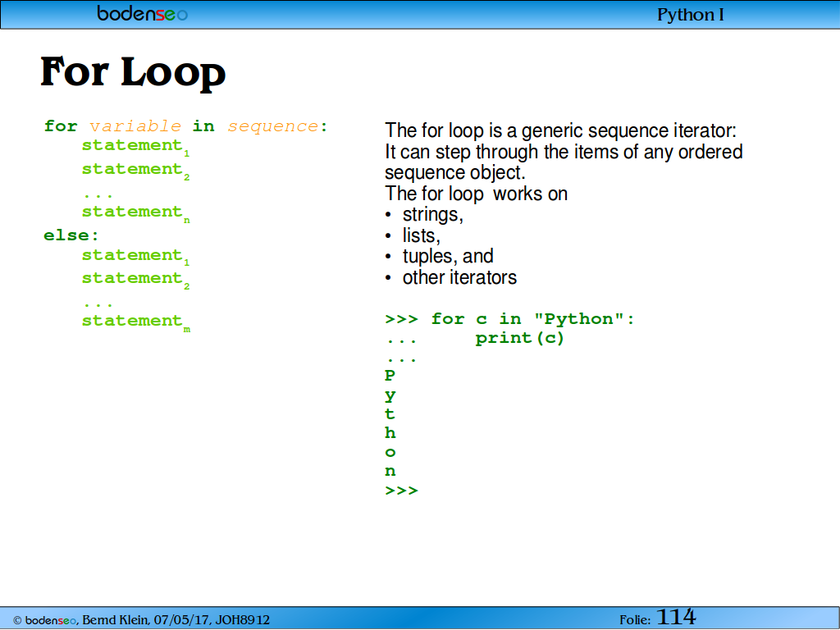Click the text 'sequence object.'
This screenshot has height=630, width=840.
click(x=454, y=172)
